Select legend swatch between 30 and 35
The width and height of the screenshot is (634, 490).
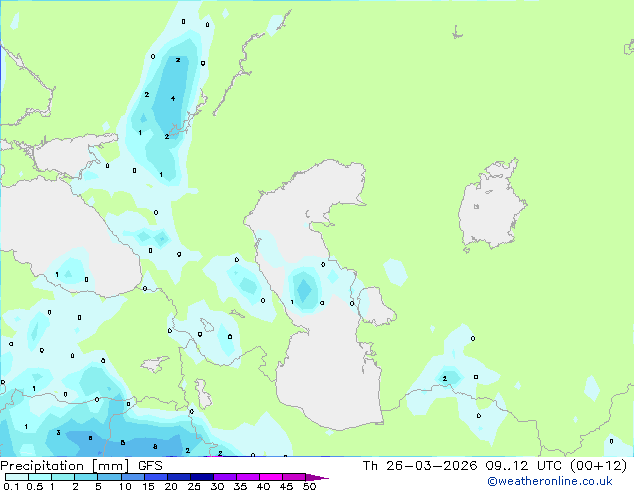pyautogui.click(x=224, y=477)
